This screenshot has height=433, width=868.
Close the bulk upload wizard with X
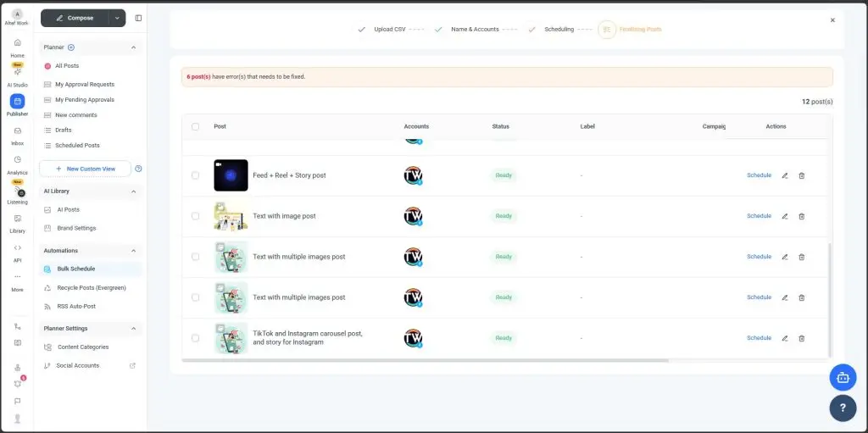pyautogui.click(x=832, y=20)
